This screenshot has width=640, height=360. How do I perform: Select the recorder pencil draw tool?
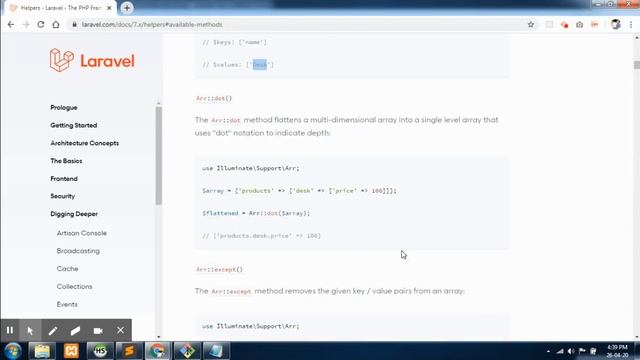[53, 330]
